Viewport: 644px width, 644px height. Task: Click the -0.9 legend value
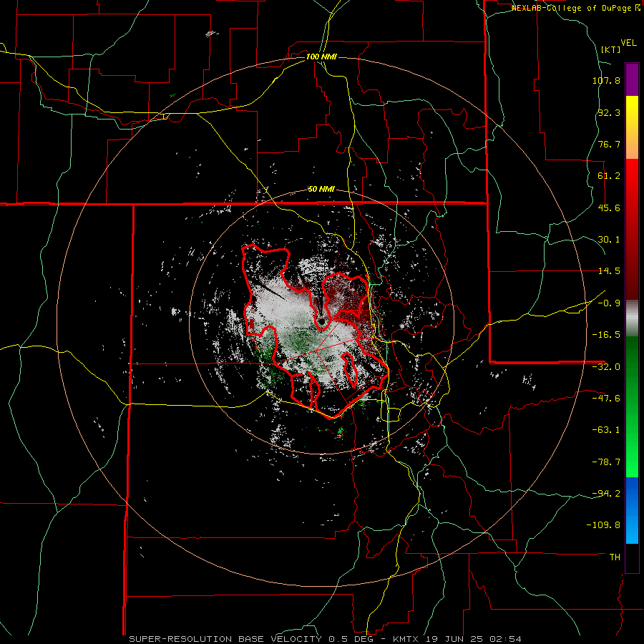click(609, 303)
